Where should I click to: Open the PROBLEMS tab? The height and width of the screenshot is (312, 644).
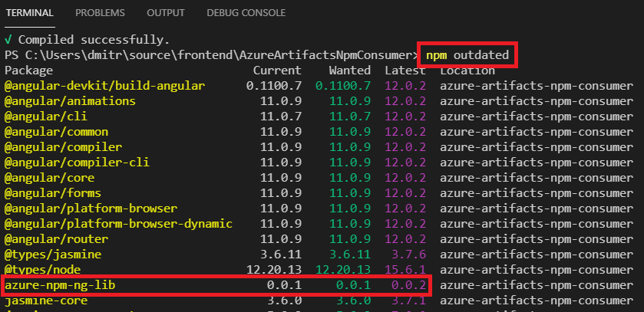[x=101, y=13]
